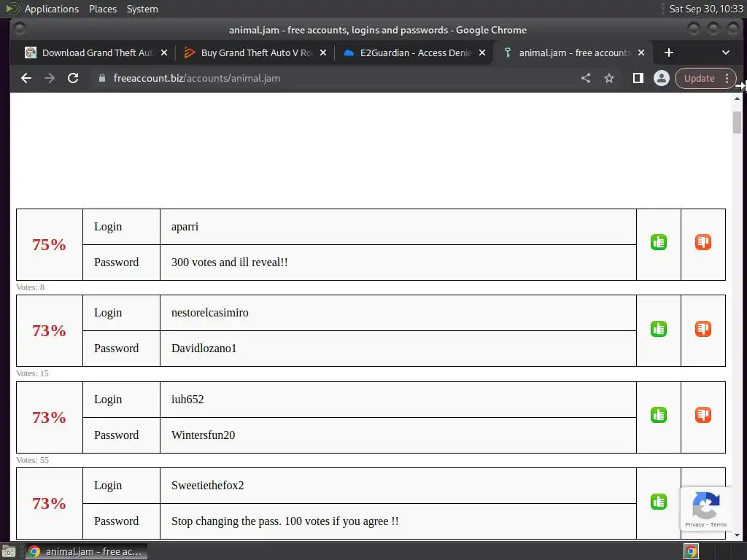Select login text Sweetiethefox2
The image size is (747, 560).
pos(208,485)
